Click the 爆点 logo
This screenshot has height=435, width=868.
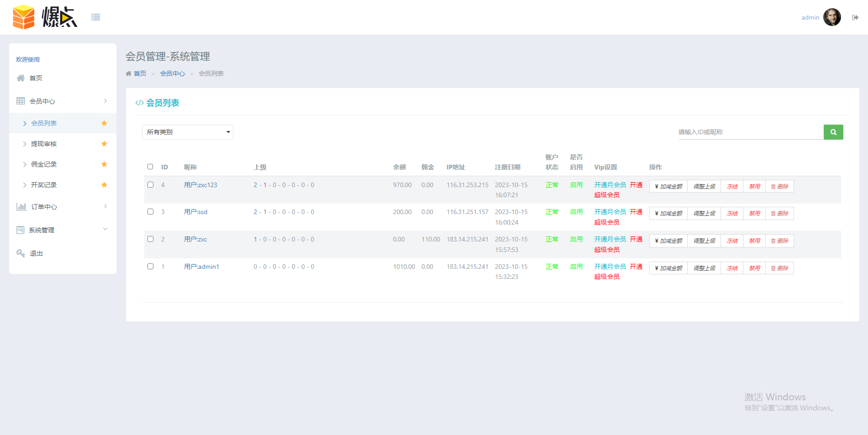click(x=45, y=17)
